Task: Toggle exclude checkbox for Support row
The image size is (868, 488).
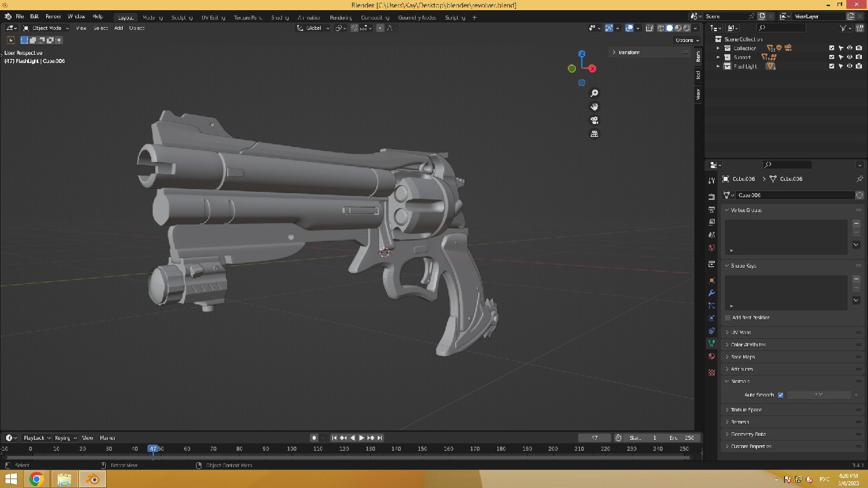Action: [832, 57]
